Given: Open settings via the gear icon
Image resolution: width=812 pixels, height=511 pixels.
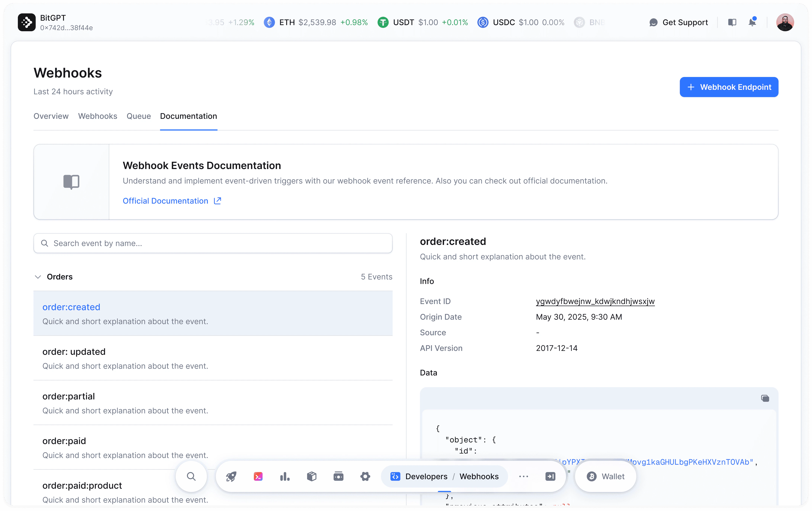Looking at the screenshot, I should pos(365,476).
